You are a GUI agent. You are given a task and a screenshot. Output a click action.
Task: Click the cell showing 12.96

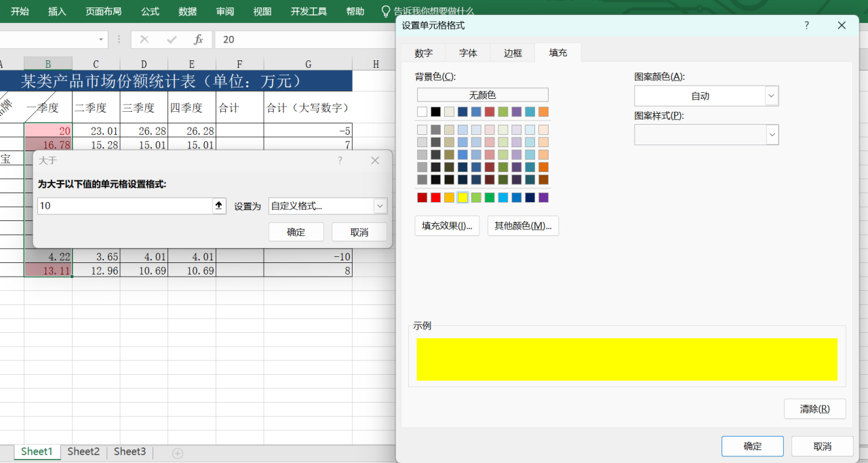(x=96, y=270)
